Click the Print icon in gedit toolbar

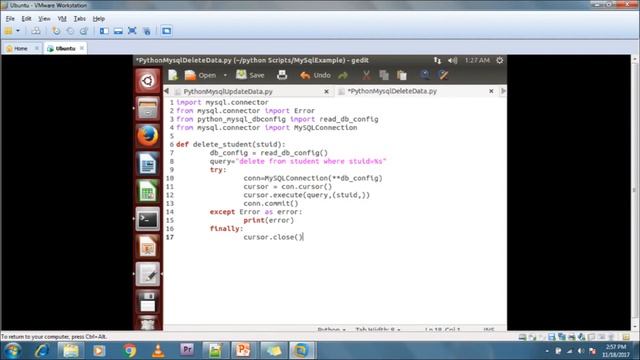pos(282,75)
